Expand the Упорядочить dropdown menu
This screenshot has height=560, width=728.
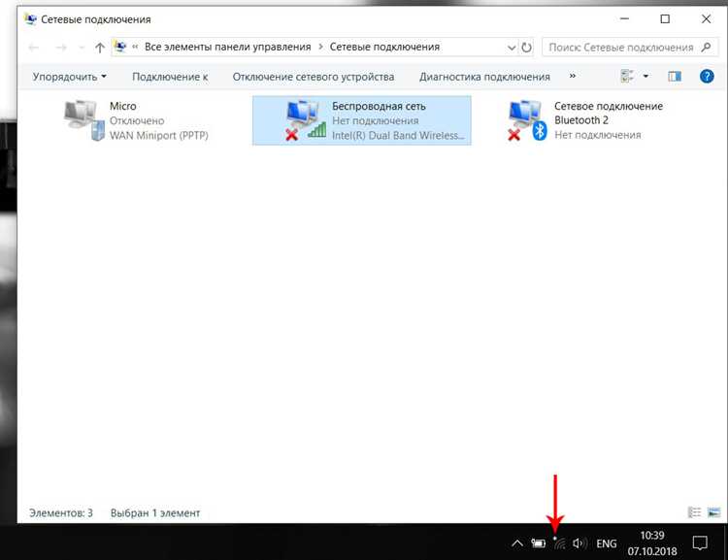coord(69,77)
